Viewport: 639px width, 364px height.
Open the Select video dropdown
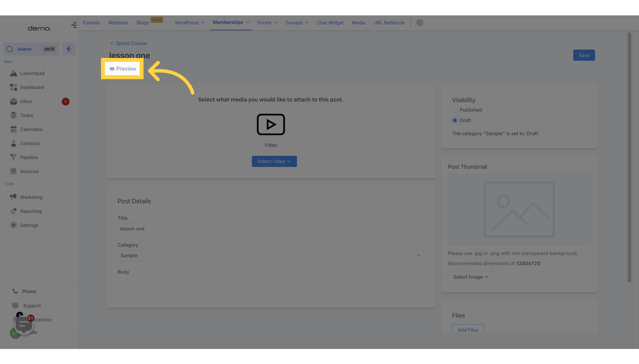click(x=274, y=161)
